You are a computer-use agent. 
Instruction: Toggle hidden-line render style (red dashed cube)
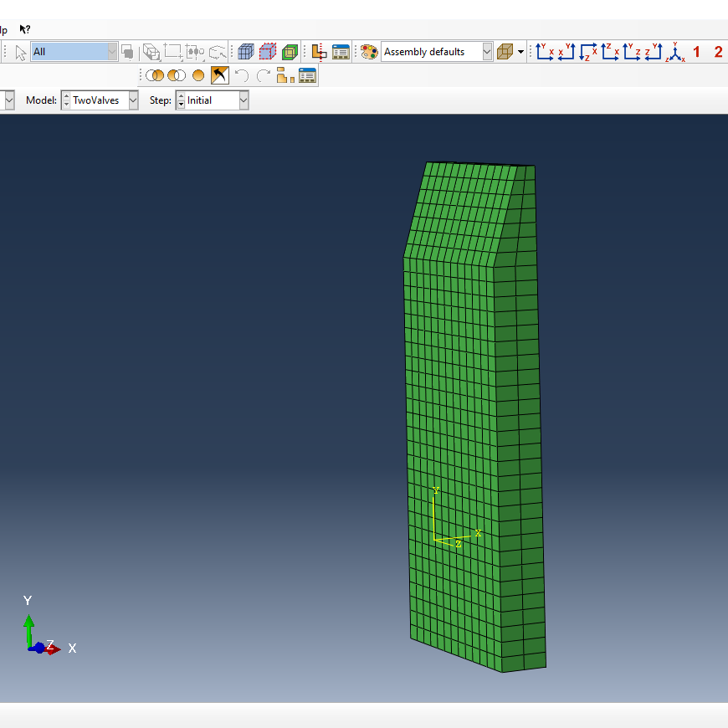[x=268, y=52]
